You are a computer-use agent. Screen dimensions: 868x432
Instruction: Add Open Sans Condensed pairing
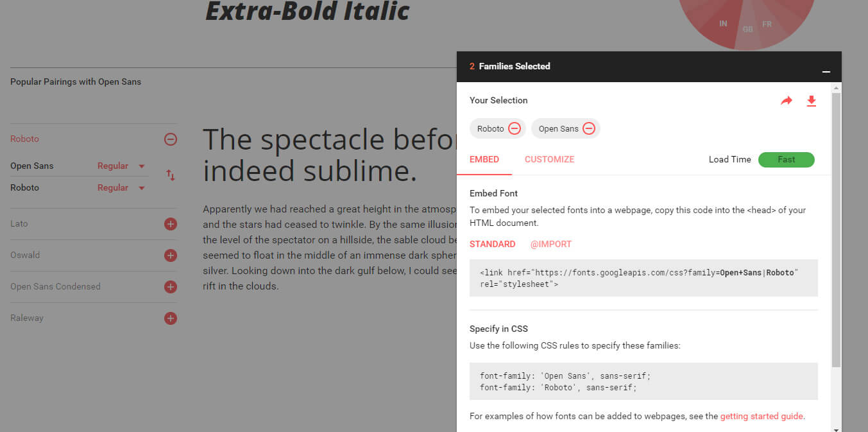(x=170, y=287)
